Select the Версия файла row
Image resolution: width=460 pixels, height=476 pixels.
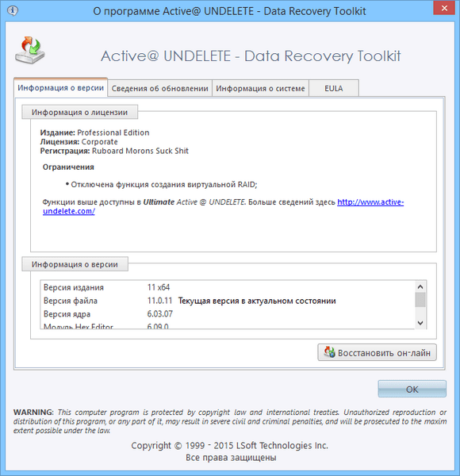coord(228,301)
